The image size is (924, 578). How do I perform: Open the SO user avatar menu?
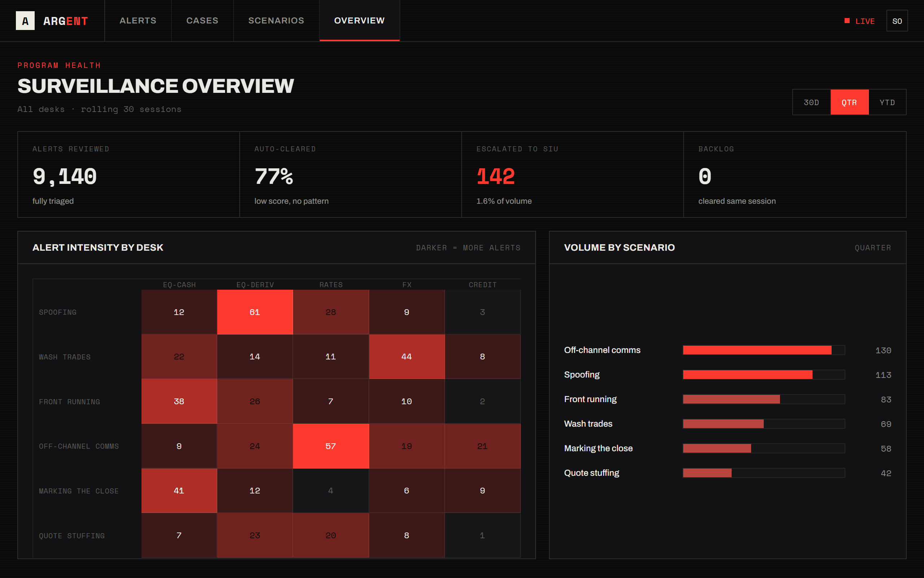897,21
